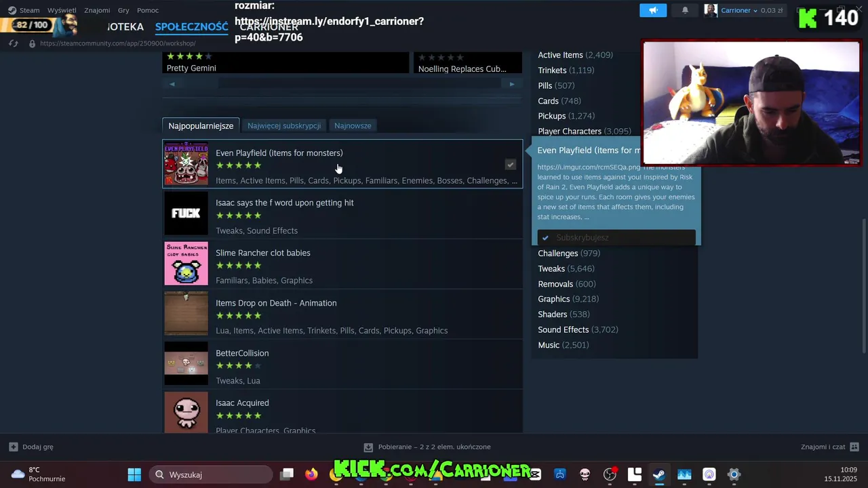Toggle subscription checkmark on Even Playfield row
Screen dimensions: 868x488
(x=511, y=164)
